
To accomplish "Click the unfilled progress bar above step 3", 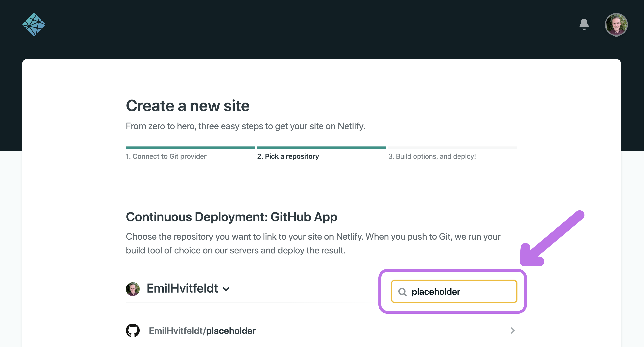I will coord(453,148).
